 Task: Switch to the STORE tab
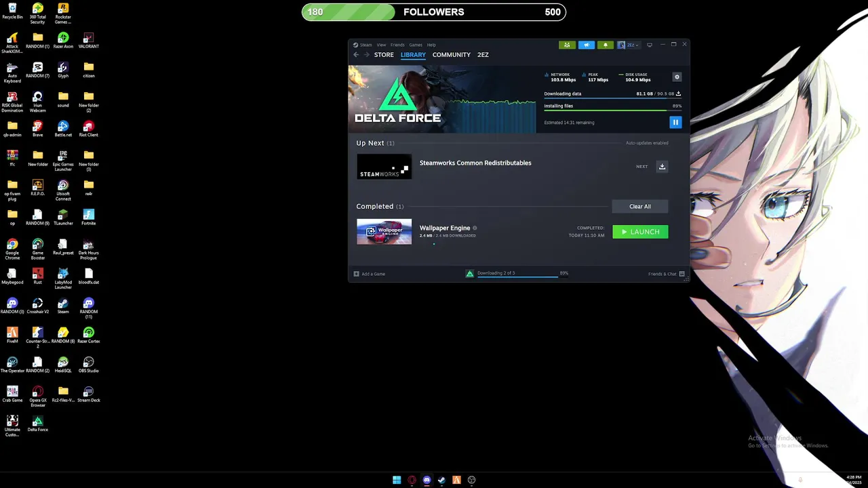(x=384, y=55)
